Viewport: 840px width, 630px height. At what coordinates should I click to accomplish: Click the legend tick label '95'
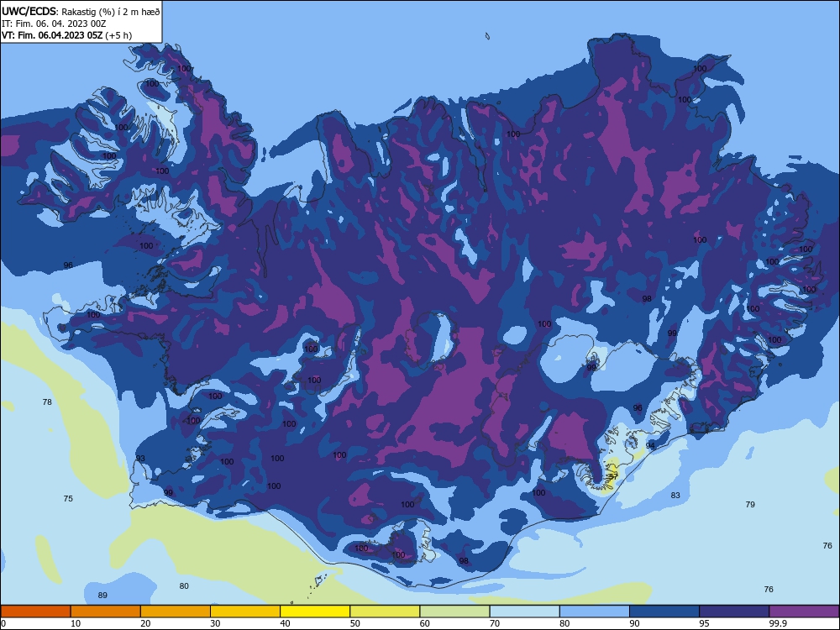(704, 623)
